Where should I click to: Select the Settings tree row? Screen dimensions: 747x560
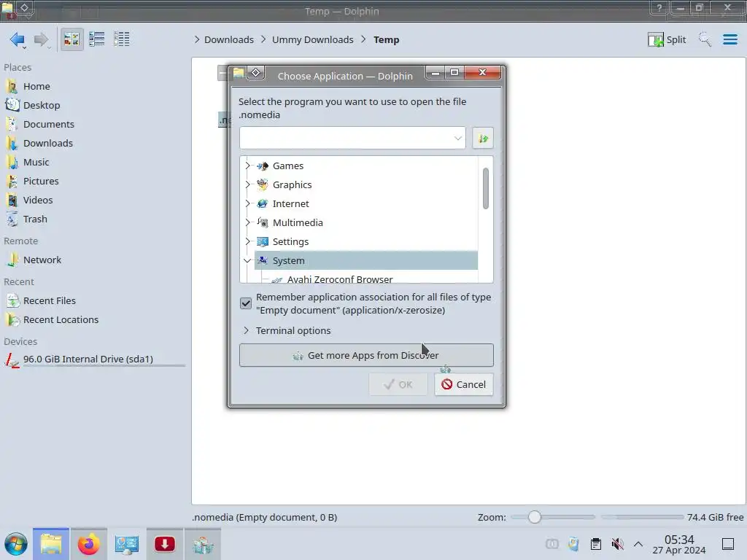tap(366, 241)
